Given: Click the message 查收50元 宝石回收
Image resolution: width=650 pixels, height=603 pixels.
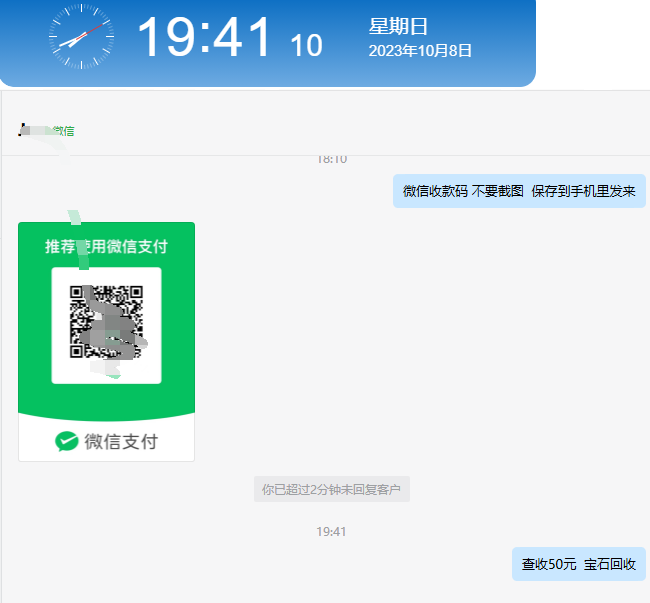Looking at the screenshot, I should [x=579, y=564].
